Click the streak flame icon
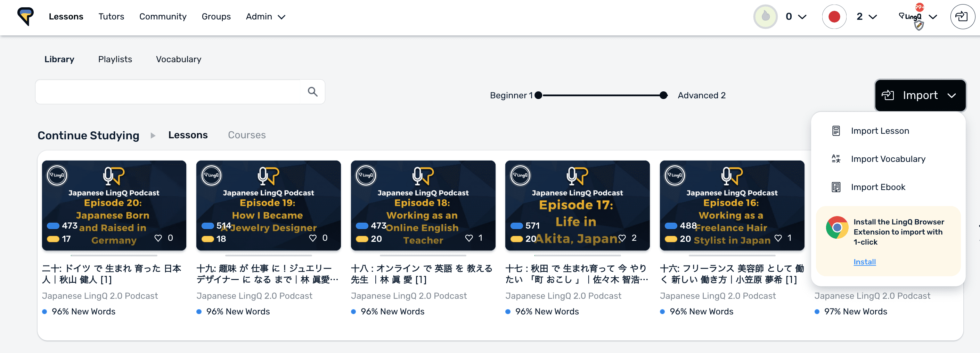The image size is (980, 353). click(x=765, y=17)
